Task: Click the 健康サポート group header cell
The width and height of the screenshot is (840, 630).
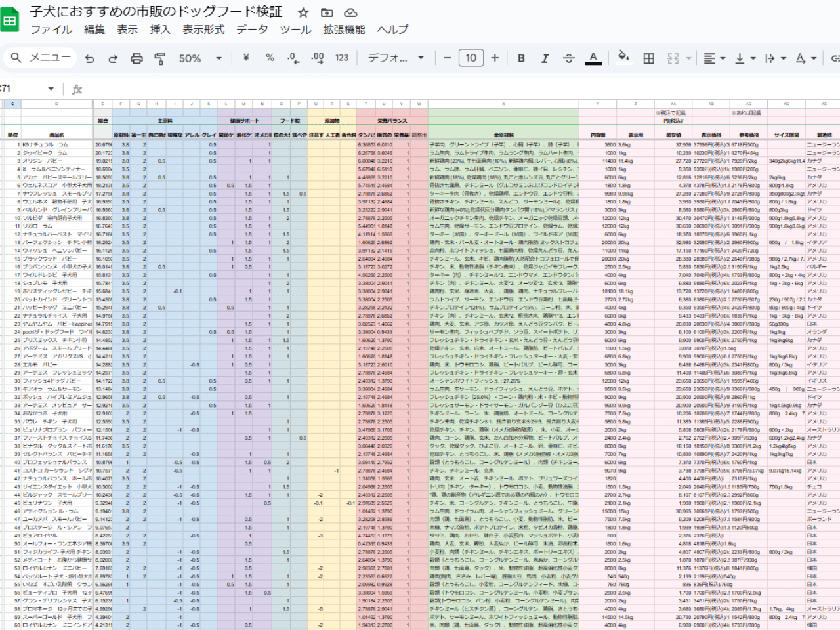Action: (x=245, y=121)
